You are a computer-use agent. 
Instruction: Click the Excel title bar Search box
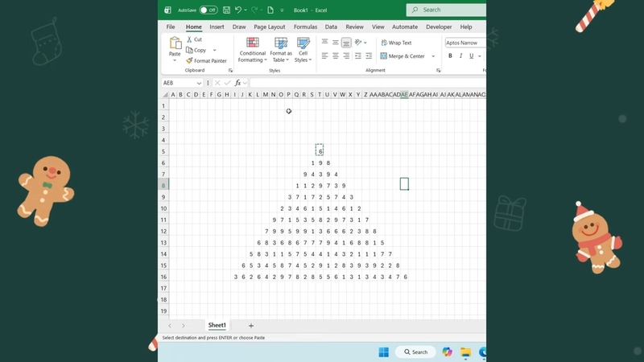[x=446, y=10]
